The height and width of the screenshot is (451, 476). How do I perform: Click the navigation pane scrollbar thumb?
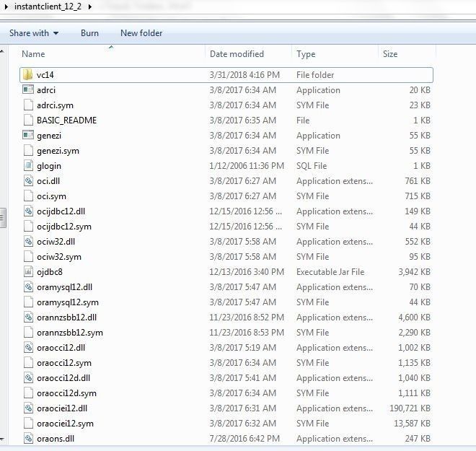(x=3, y=218)
